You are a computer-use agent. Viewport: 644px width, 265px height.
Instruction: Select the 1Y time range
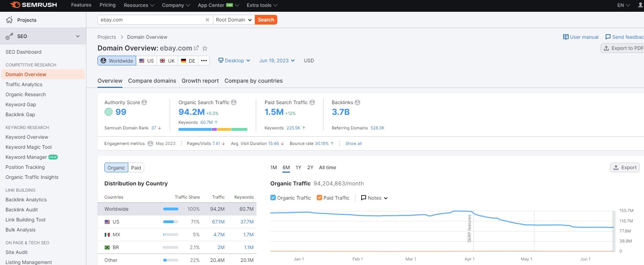tap(299, 167)
